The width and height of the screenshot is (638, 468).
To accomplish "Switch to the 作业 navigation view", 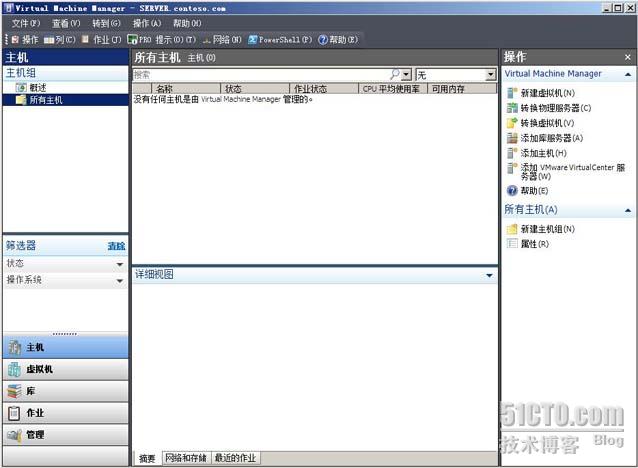I will coord(65,413).
